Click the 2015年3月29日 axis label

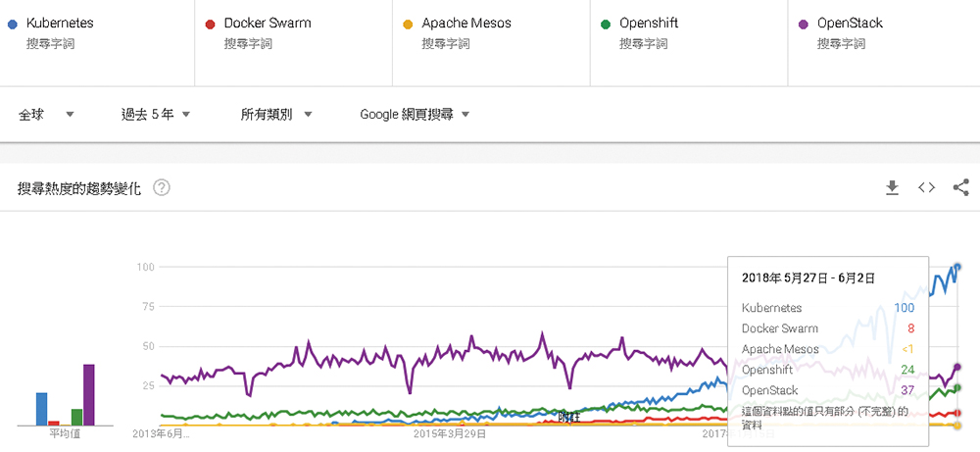(451, 432)
